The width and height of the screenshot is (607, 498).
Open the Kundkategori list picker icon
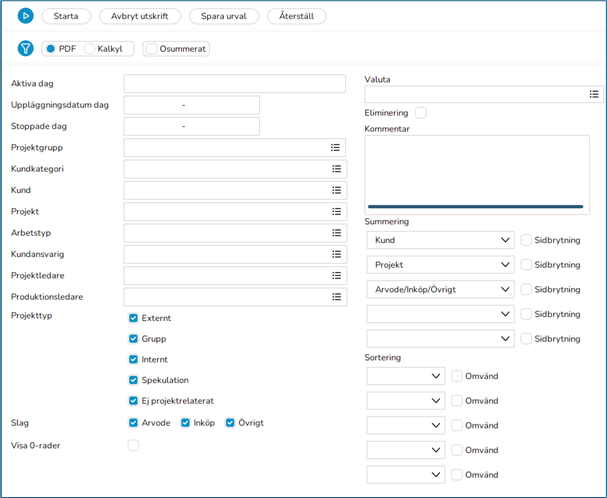click(x=336, y=170)
